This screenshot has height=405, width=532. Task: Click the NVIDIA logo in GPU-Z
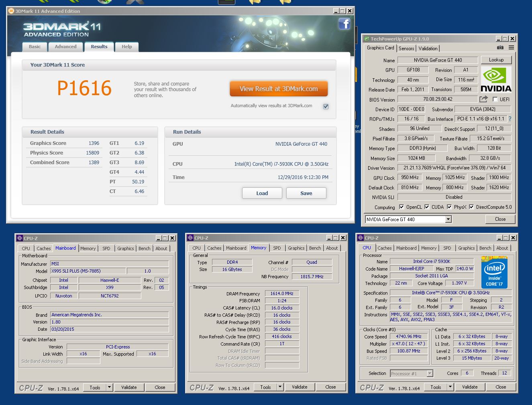pos(496,79)
